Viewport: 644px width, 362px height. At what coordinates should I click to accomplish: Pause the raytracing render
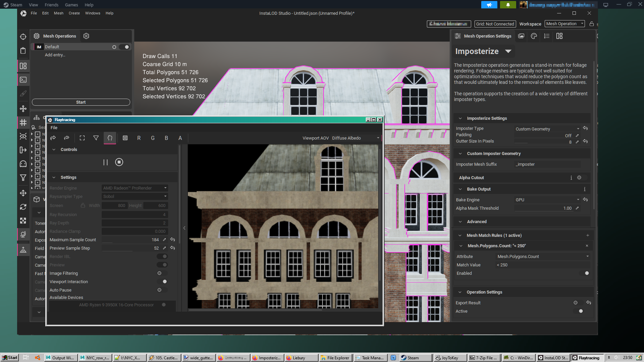point(105,162)
